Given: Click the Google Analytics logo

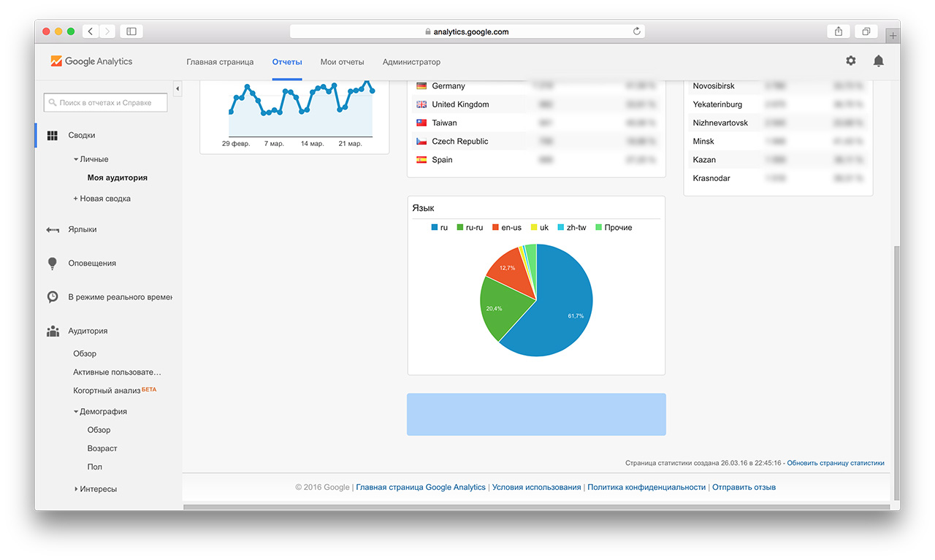Looking at the screenshot, I should [x=92, y=61].
